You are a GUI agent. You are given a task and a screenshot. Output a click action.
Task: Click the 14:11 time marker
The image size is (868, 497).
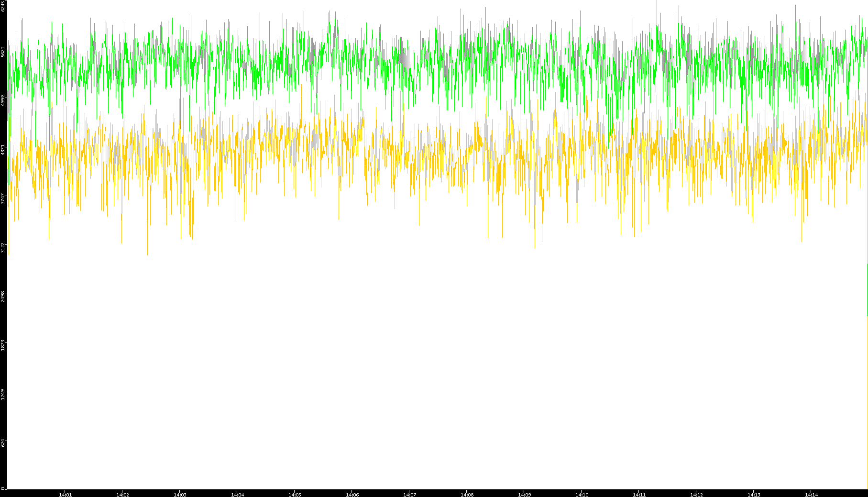(x=639, y=495)
